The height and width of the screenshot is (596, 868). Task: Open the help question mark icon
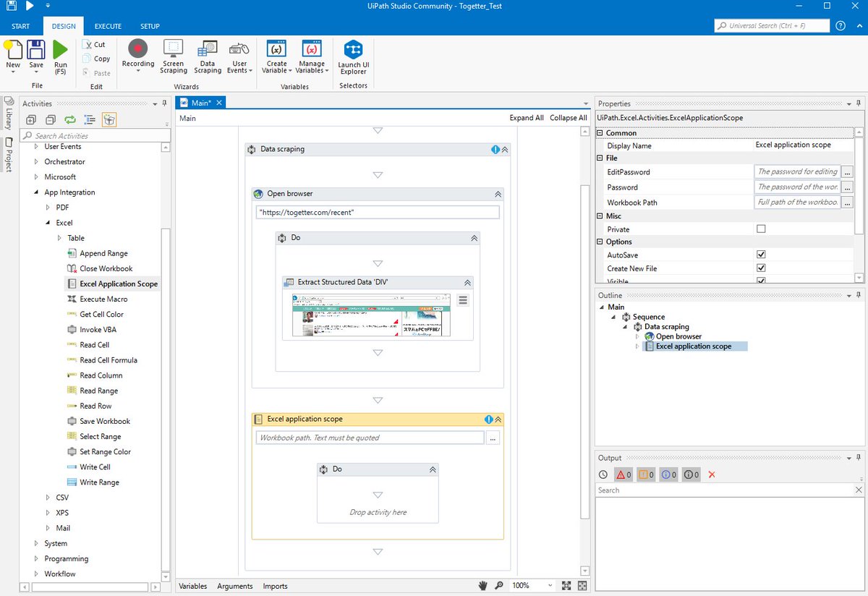(841, 25)
